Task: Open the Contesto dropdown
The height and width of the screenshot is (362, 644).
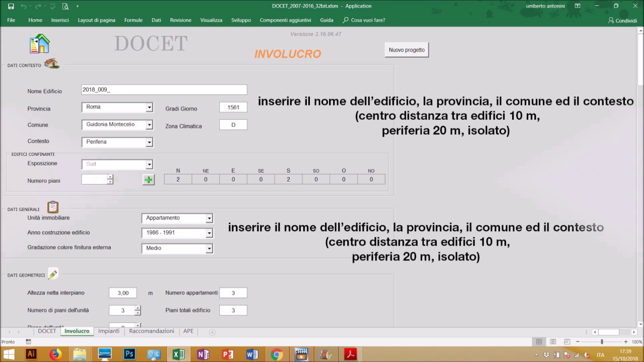Action: pos(149,142)
